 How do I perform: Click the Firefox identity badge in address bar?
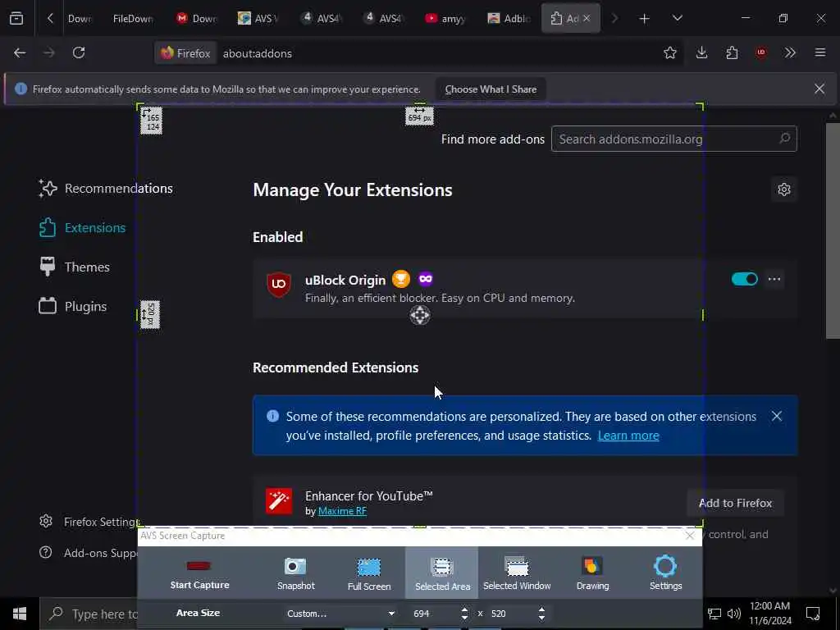click(x=186, y=53)
